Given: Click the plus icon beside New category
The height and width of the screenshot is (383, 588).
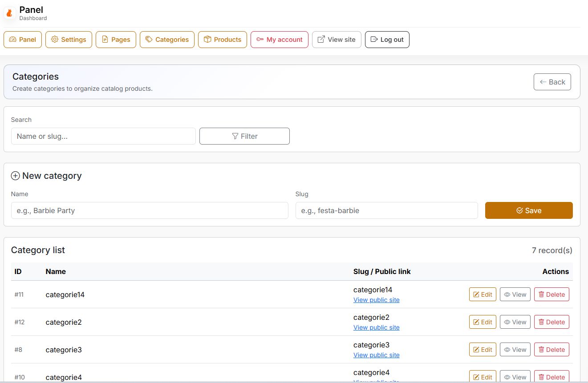Looking at the screenshot, I should click(x=15, y=176).
